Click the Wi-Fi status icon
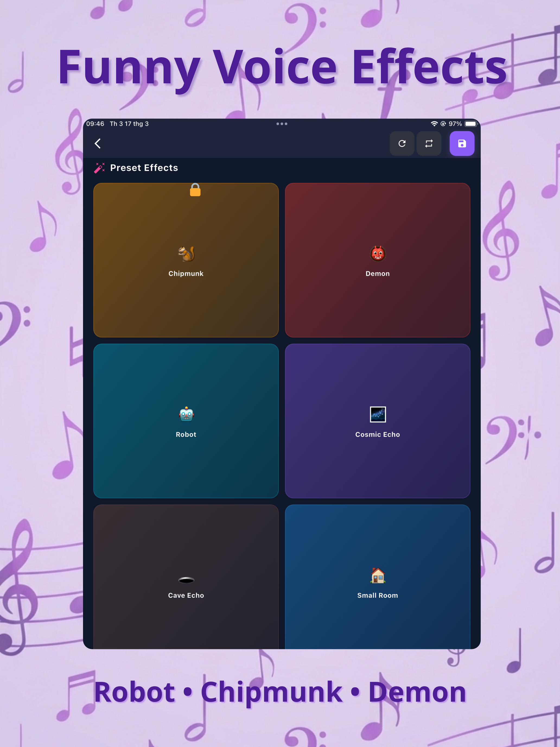Image resolution: width=560 pixels, height=747 pixels. click(x=434, y=124)
